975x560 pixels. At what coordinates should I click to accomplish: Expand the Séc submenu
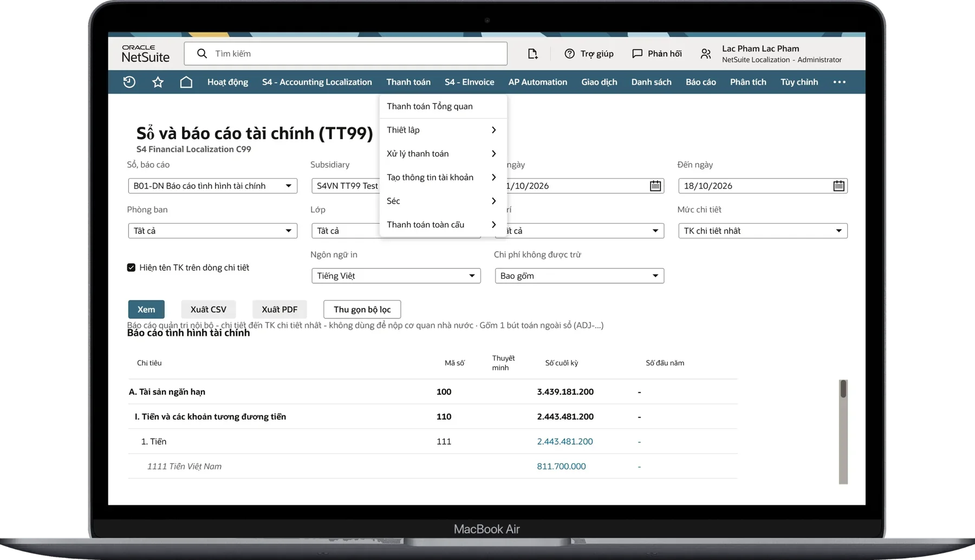coord(443,201)
